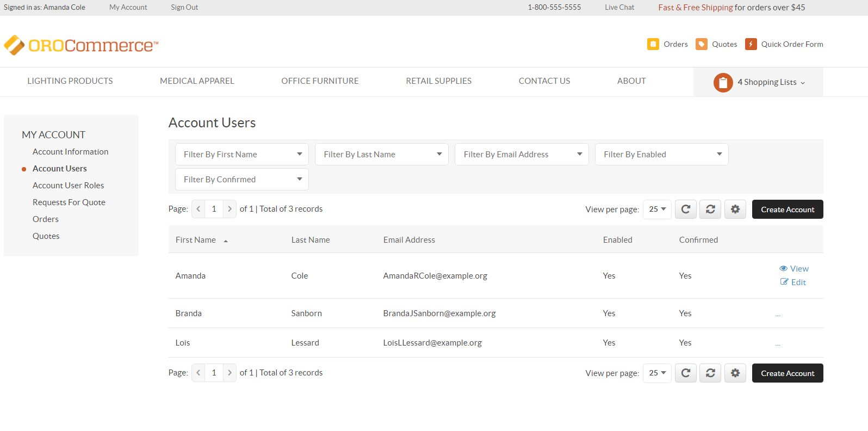Image resolution: width=868 pixels, height=431 pixels.
Task: Click phone number 1-800-555-5555
Action: coord(554,8)
